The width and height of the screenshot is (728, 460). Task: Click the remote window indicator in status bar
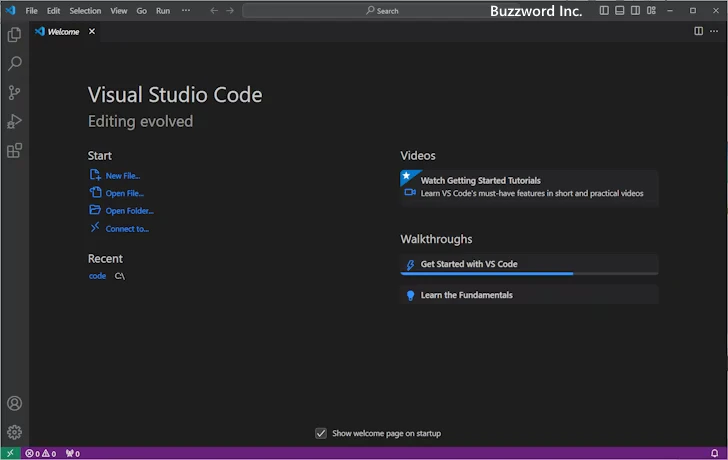[10, 454]
